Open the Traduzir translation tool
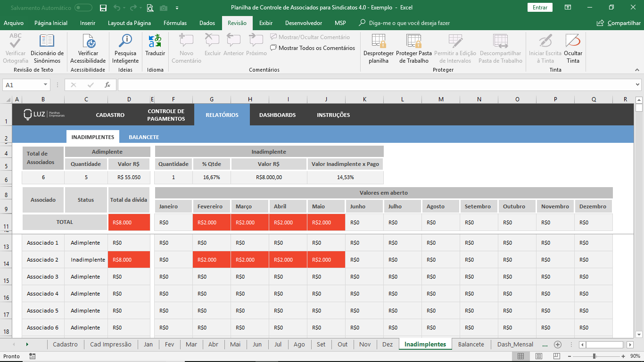 [x=155, y=41]
